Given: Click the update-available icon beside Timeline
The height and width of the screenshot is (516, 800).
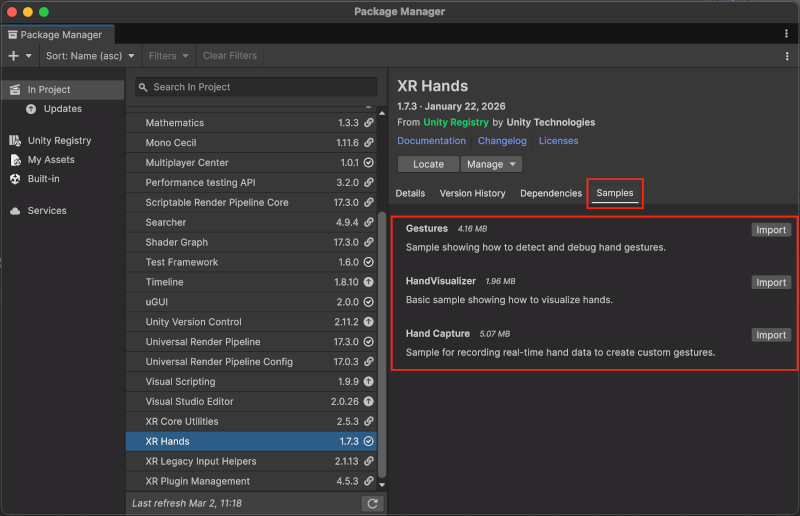Looking at the screenshot, I should click(368, 282).
